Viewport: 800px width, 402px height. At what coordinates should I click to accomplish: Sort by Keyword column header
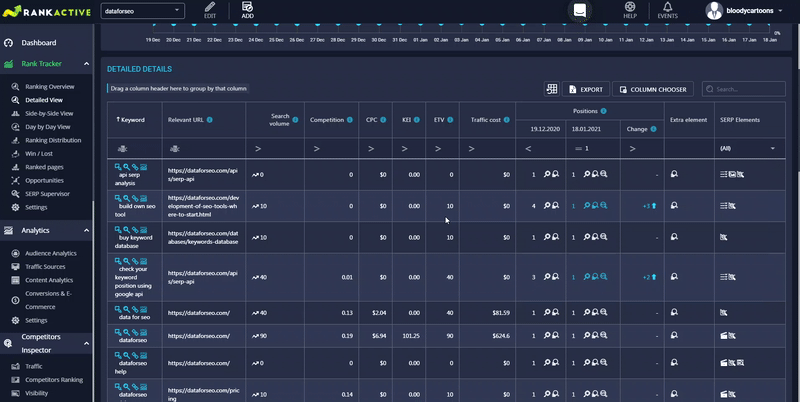point(131,120)
